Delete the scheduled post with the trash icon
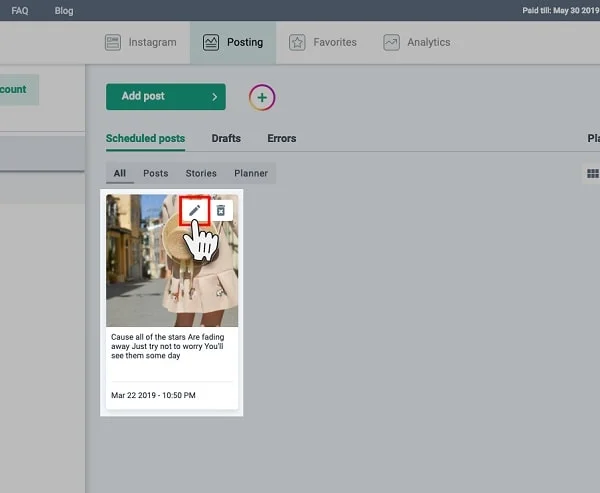This screenshot has width=600, height=493. (221, 210)
